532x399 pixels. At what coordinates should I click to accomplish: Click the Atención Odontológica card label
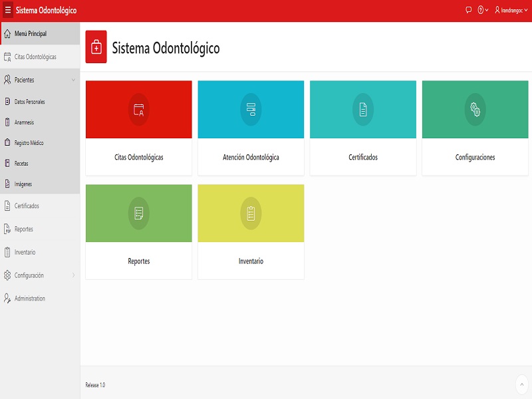251,158
